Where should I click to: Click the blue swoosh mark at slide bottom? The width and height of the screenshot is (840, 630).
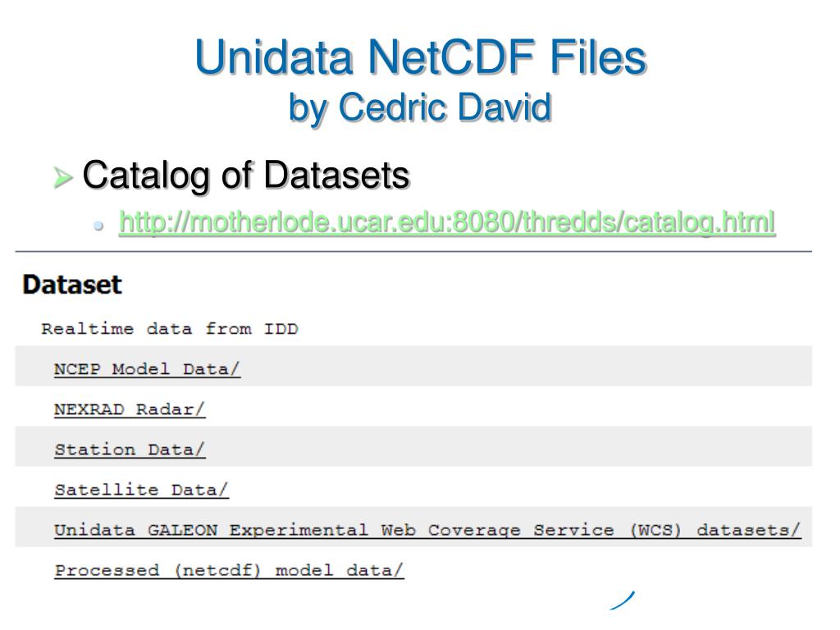click(x=622, y=600)
